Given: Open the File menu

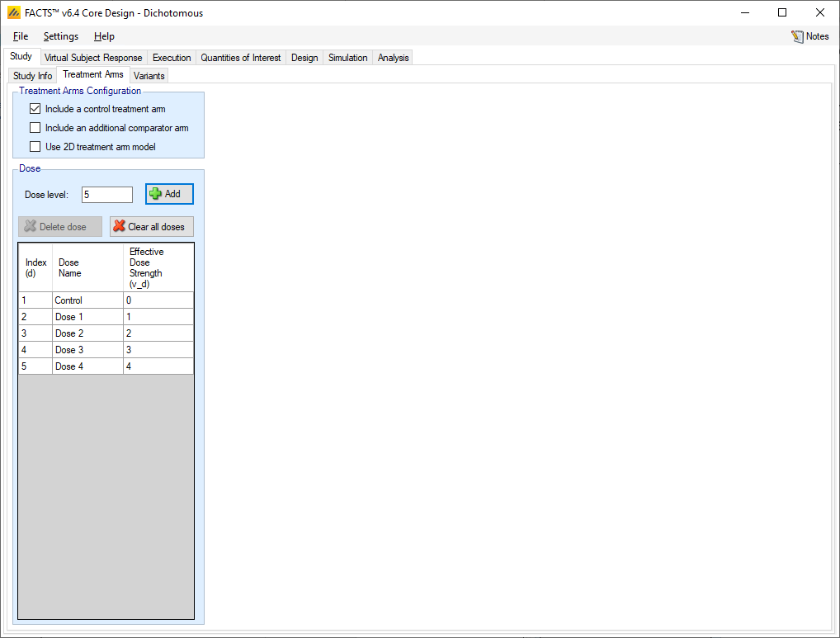Looking at the screenshot, I should coord(21,36).
